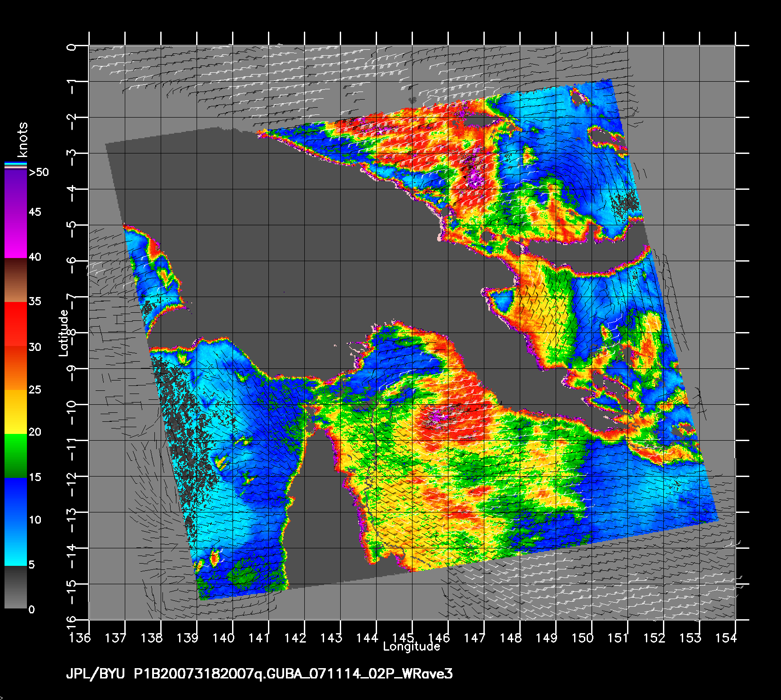Click the 'knots' colorbar unit label

click(x=22, y=139)
